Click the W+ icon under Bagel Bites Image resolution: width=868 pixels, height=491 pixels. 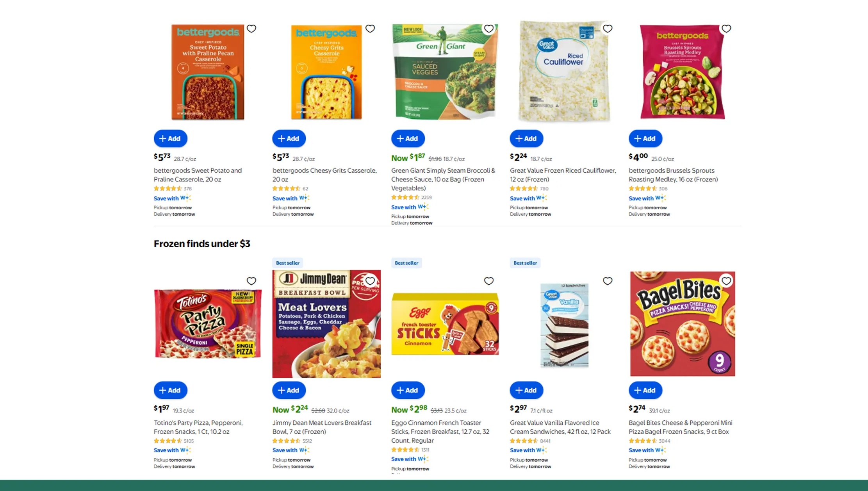click(661, 450)
